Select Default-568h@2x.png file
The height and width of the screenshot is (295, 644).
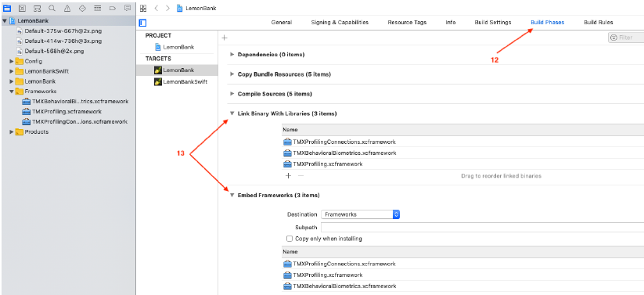point(55,51)
